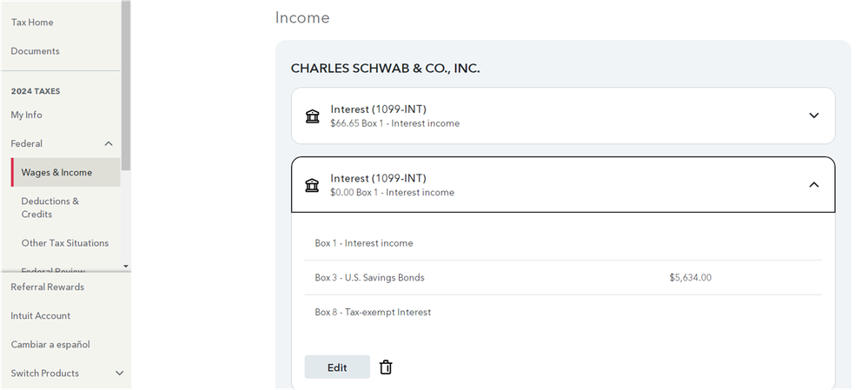The image size is (868, 390).
Task: Open Intuit Account
Action: click(x=41, y=316)
